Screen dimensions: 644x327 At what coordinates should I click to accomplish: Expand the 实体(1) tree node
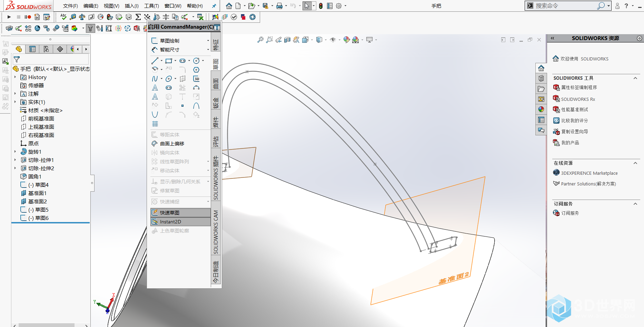(x=15, y=102)
